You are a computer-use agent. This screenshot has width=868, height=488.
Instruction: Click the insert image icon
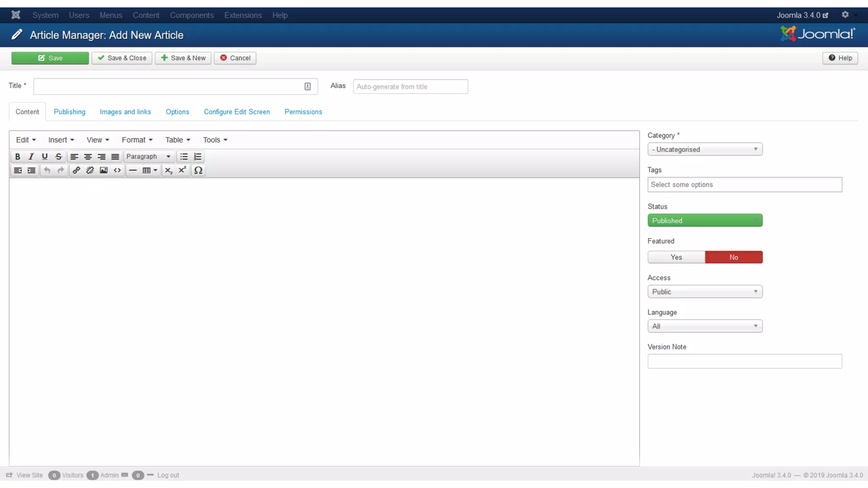(x=103, y=170)
